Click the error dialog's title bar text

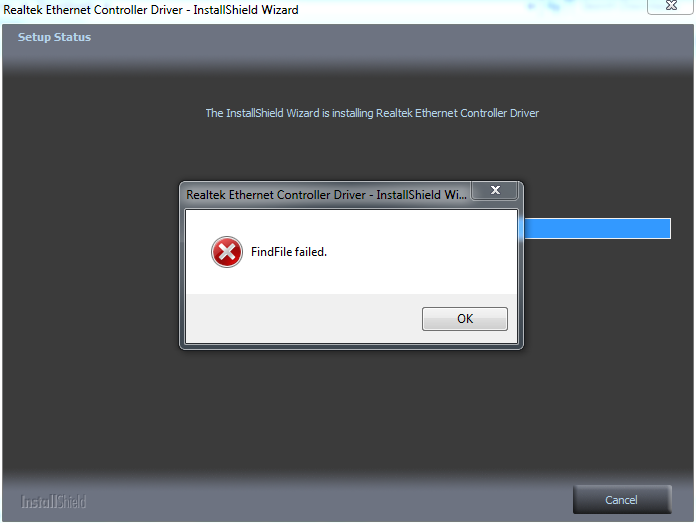click(326, 194)
